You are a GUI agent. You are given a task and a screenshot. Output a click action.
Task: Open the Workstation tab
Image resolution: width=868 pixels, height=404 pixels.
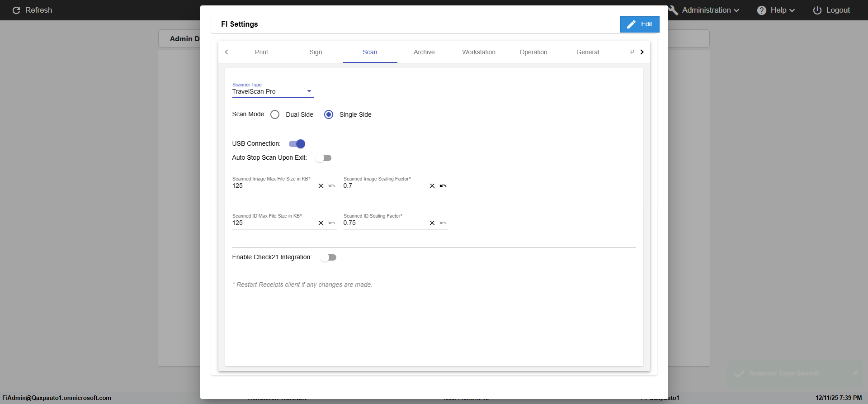tap(479, 52)
